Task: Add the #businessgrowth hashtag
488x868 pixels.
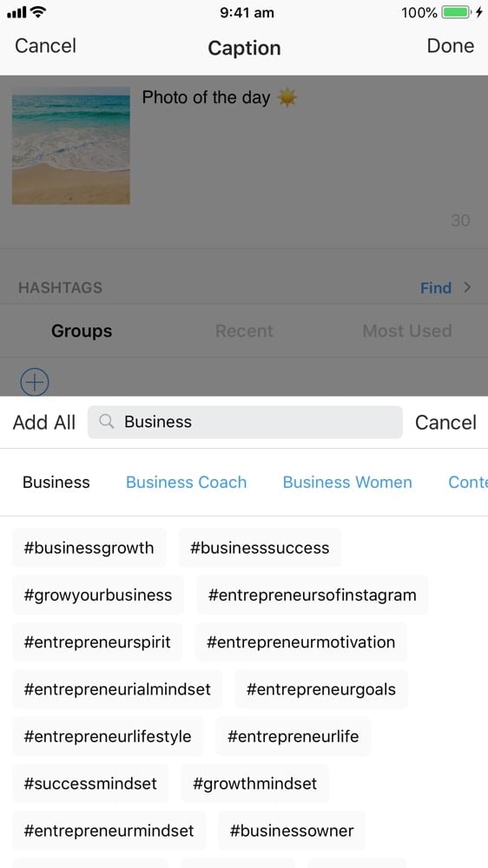Action: click(x=89, y=548)
